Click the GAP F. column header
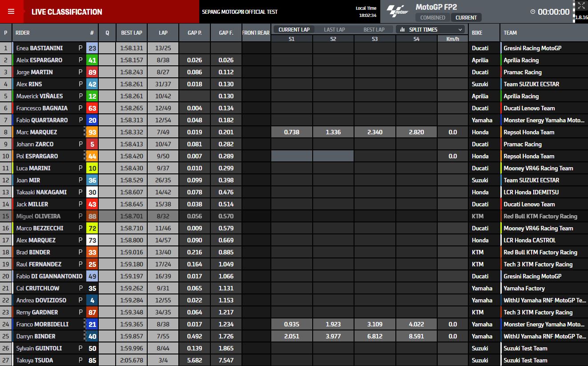The height and width of the screenshot is (366, 588). tap(226, 33)
